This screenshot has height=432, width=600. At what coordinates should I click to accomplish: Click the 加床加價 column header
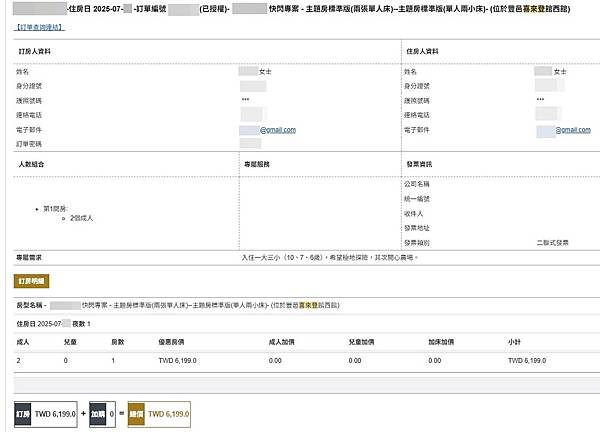tap(441, 342)
